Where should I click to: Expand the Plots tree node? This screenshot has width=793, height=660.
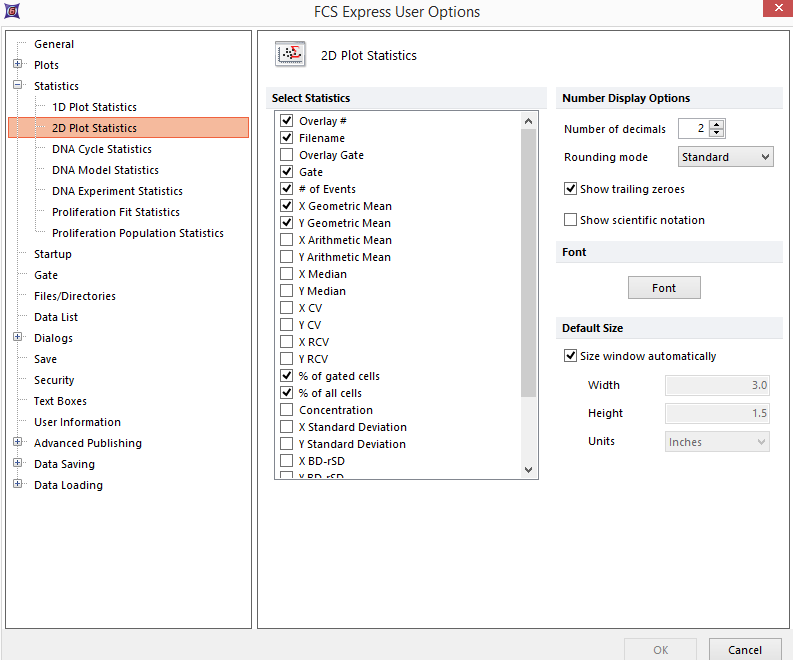point(18,65)
